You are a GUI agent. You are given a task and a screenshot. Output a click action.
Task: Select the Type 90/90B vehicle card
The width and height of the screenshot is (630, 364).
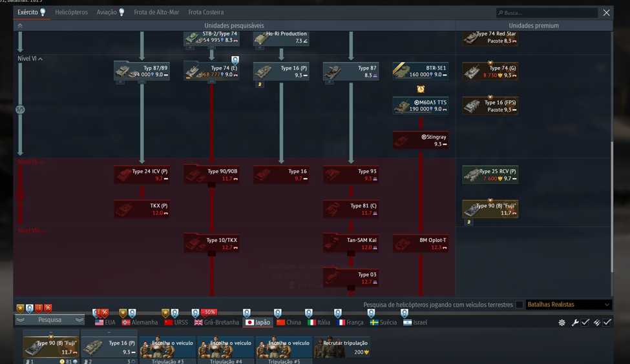point(212,174)
